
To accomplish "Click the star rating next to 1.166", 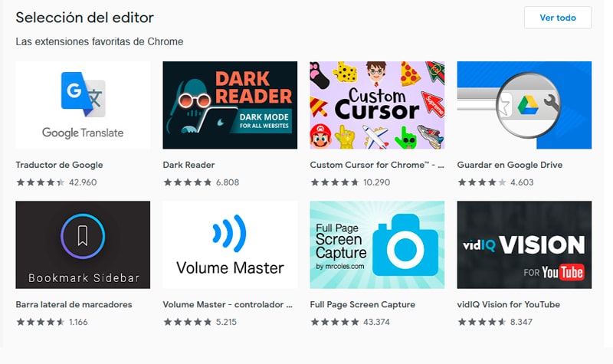I will (41, 322).
